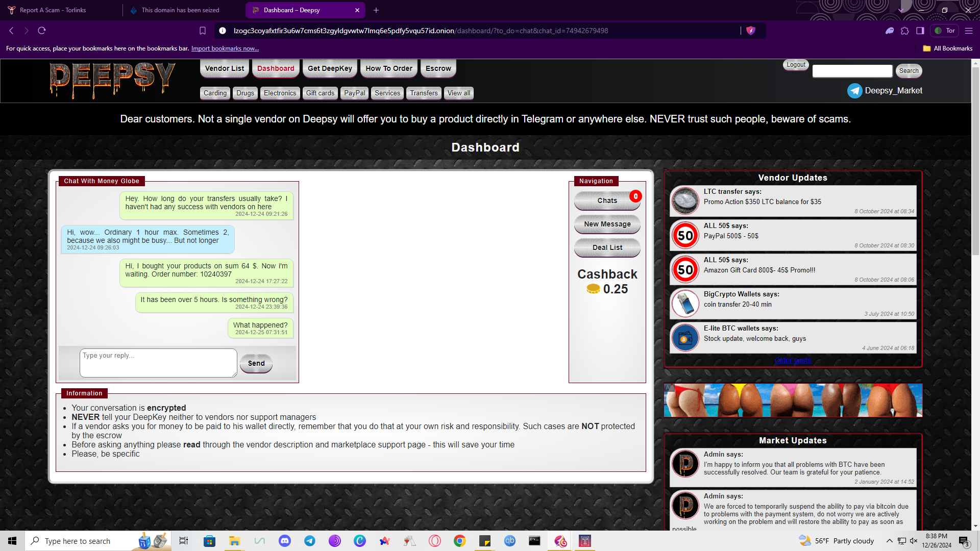Image resolution: width=980 pixels, height=551 pixels.
Task: Click the Type your reply text box
Action: tap(158, 363)
